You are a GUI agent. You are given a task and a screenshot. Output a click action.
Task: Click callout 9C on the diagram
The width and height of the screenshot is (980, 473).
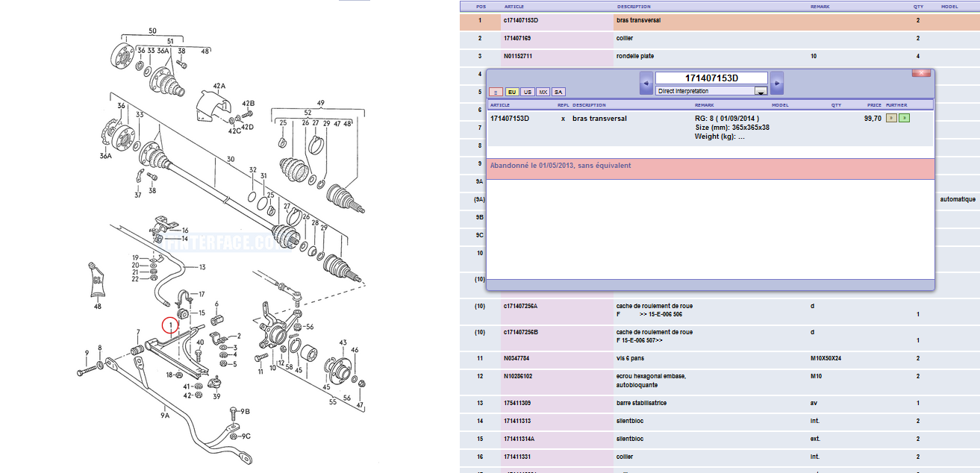246,436
